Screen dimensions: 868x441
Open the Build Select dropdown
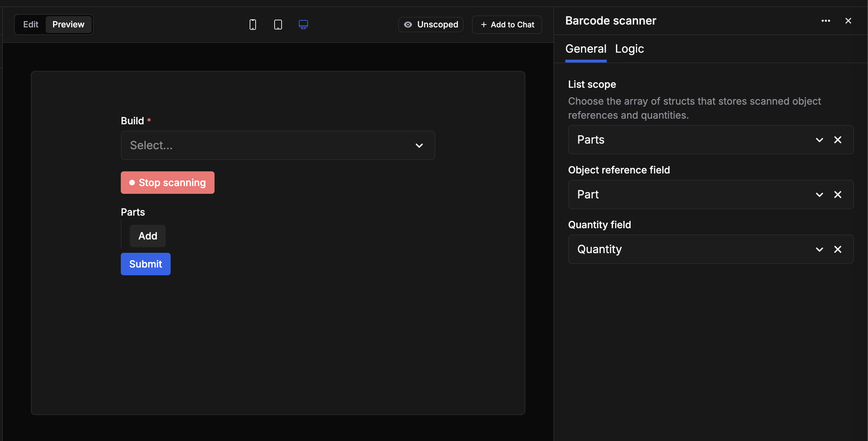tap(278, 145)
